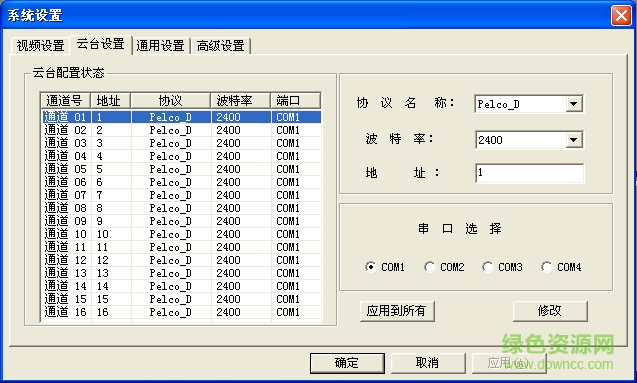Open the 高级设置 tab

pos(221,45)
